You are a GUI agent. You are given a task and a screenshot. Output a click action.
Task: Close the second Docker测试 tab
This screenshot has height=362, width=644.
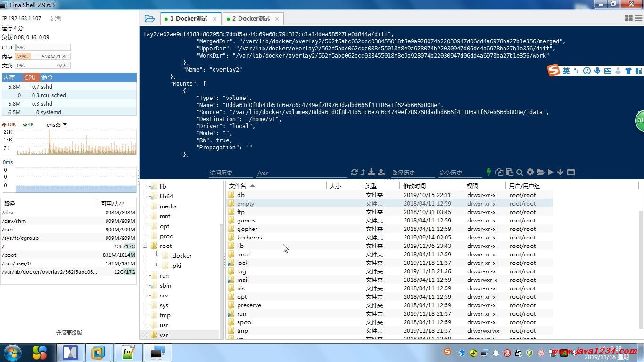point(277,19)
